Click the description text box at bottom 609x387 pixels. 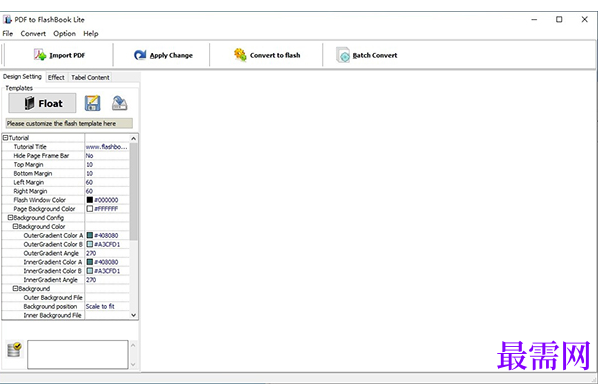click(x=78, y=354)
